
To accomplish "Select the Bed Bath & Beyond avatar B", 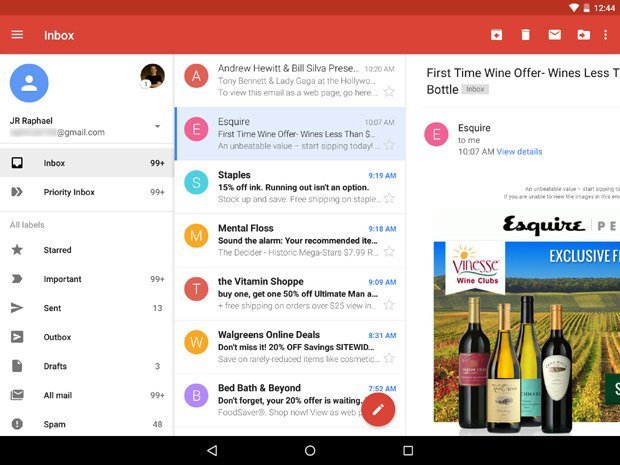I will pyautogui.click(x=196, y=395).
